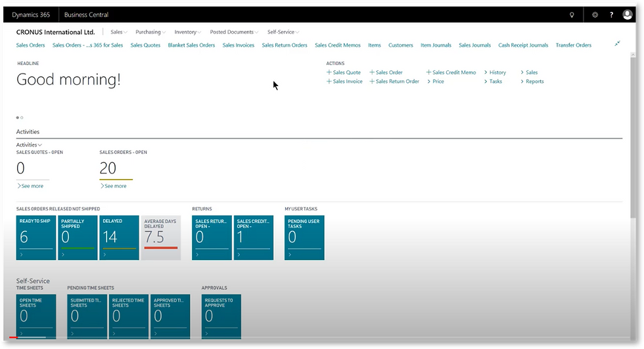Screen dimensions: 644x349
Task: Open the Ready to Ship tile
Action: coord(35,238)
